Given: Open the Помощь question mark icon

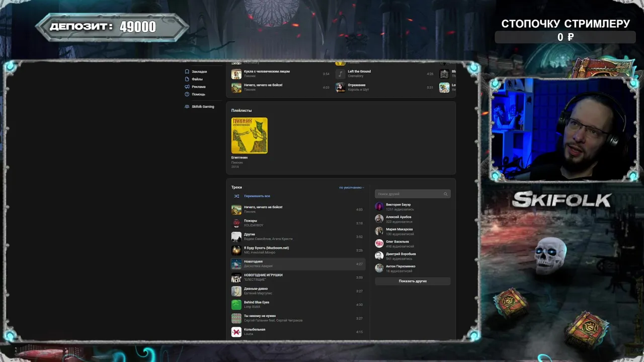Looking at the screenshot, I should tap(187, 94).
